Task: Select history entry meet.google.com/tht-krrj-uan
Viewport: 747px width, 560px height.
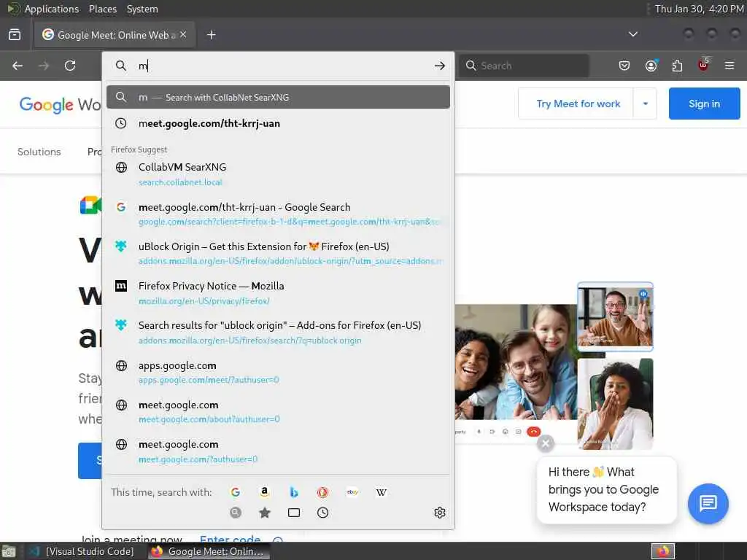Action: coord(278,123)
